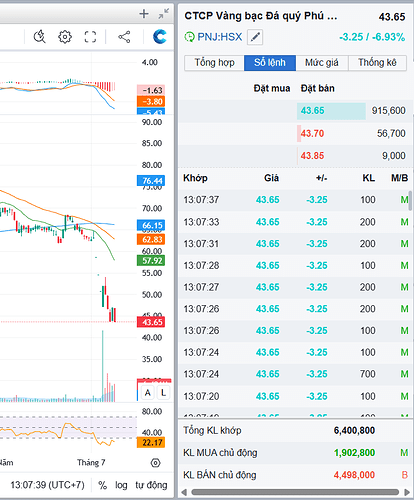Click the KL MUA chủ động value 1,902,800

(x=354, y=453)
